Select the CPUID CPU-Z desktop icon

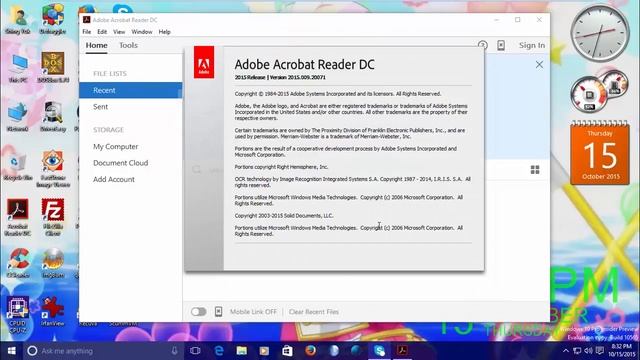18,315
